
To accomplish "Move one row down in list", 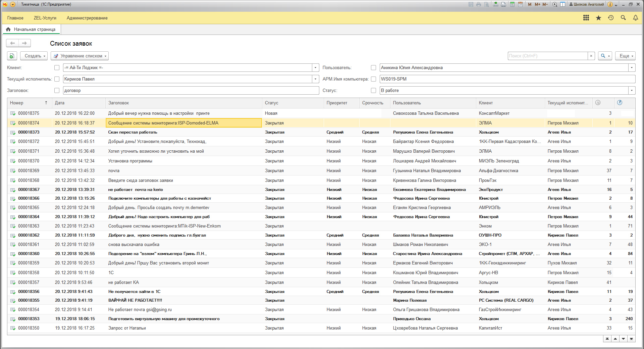I will click(623, 339).
